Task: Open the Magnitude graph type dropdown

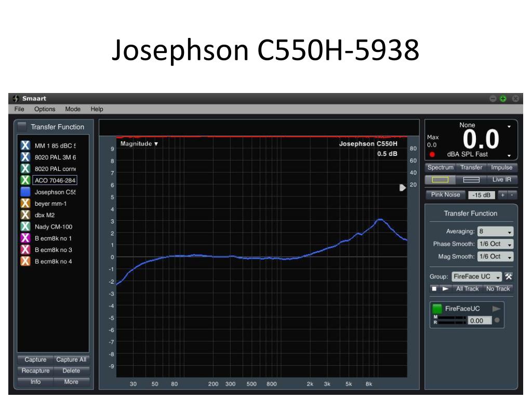Action: (139, 143)
